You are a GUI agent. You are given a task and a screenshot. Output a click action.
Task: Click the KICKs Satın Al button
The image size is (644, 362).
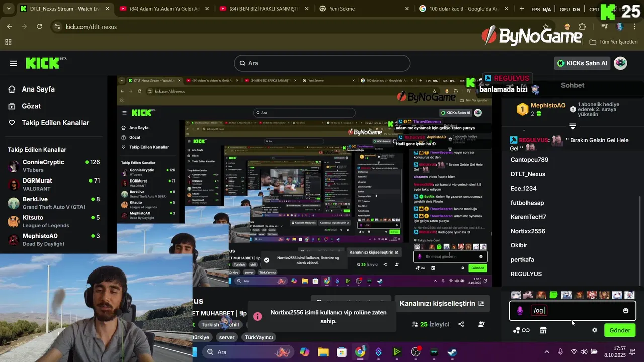pos(582,63)
